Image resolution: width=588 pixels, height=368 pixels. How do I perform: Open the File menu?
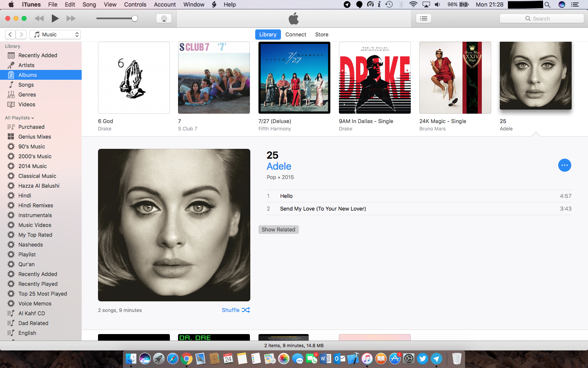tap(53, 4)
